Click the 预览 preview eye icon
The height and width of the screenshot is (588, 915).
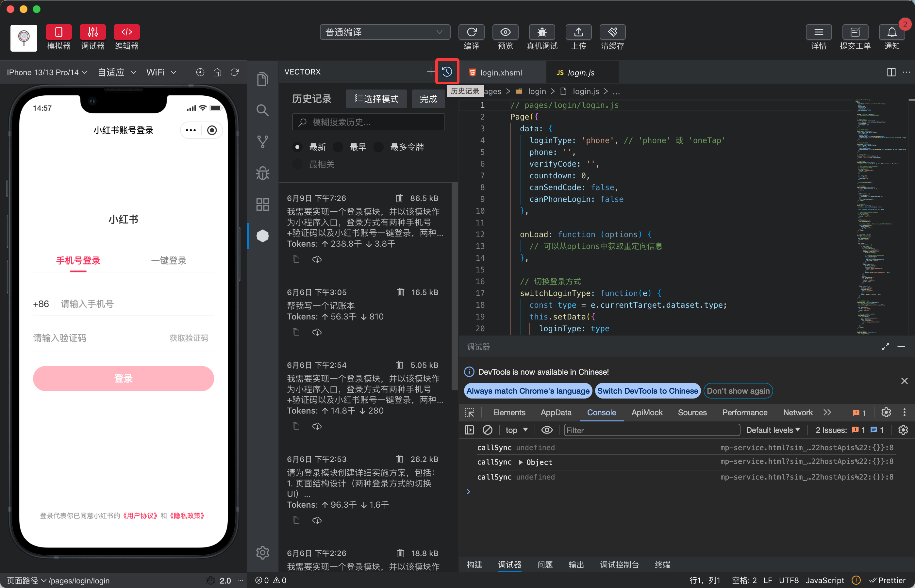(505, 32)
